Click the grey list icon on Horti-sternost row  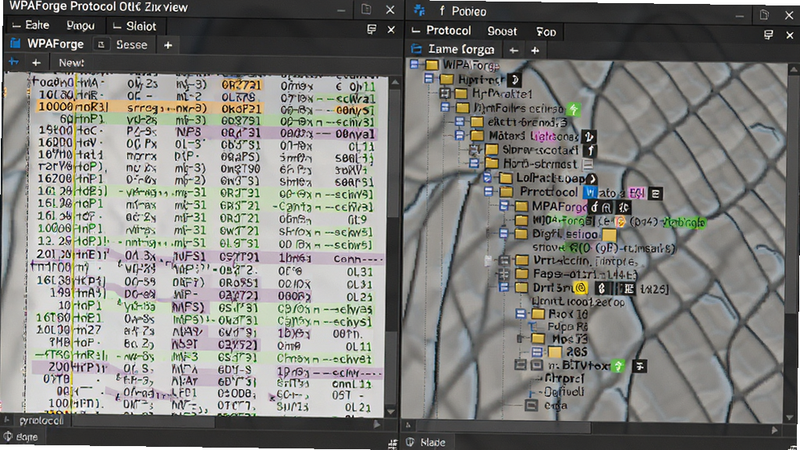tap(587, 164)
